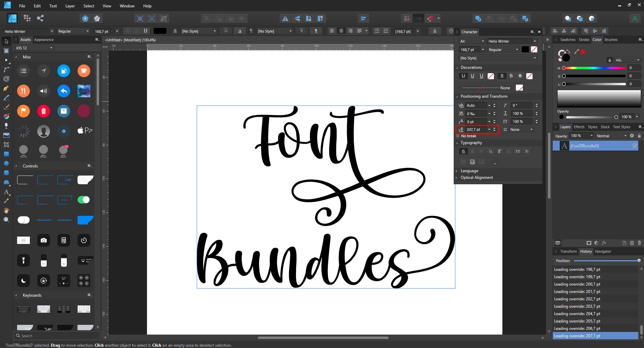Collapse the Positioning and Transform section
Screen dimensions: 644x348
pos(457,96)
